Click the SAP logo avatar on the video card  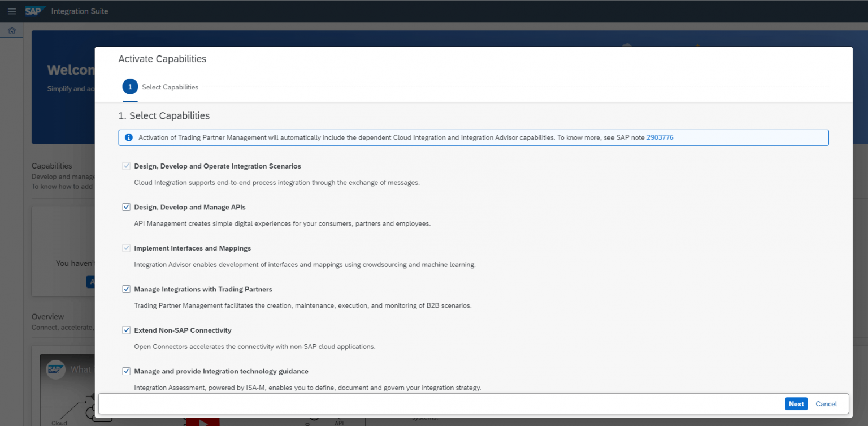(x=55, y=369)
